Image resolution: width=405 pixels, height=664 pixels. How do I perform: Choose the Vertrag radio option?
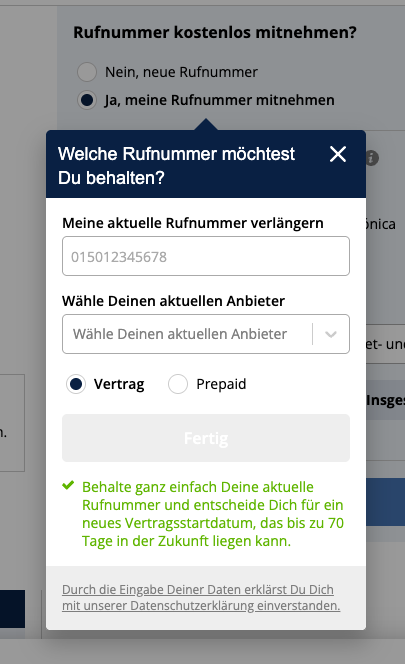point(76,384)
